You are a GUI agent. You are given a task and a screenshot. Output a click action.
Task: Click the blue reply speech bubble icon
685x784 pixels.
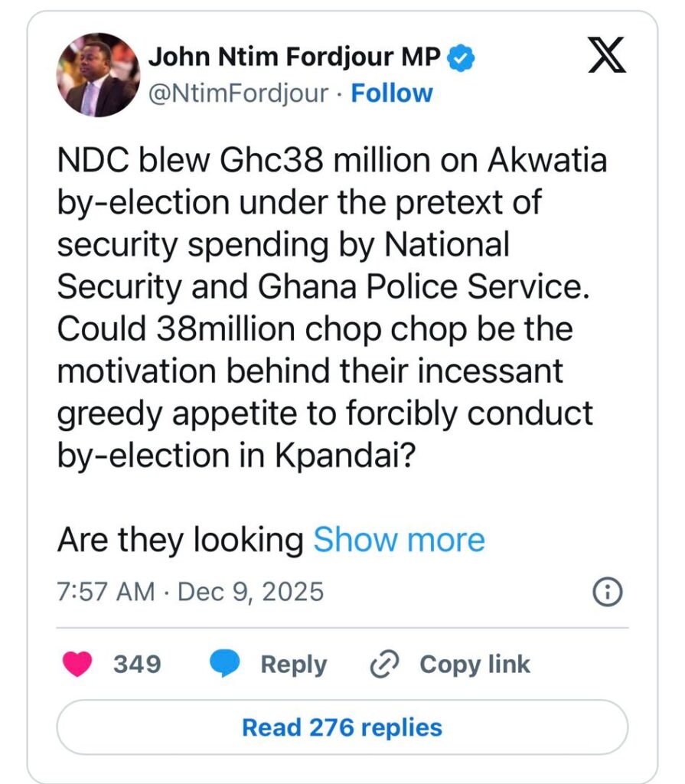tap(225, 664)
